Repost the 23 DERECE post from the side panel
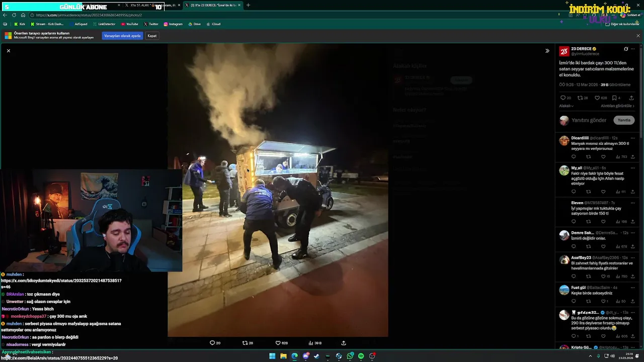 tap(583, 98)
